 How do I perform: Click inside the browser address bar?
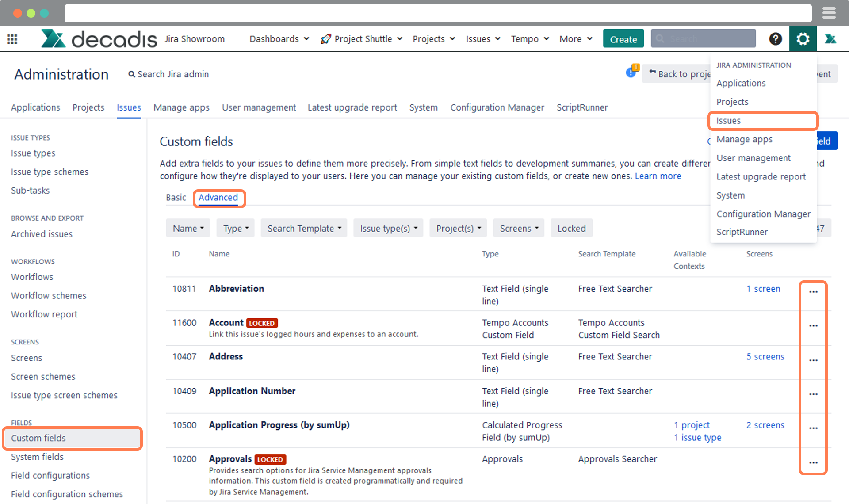[438, 13]
